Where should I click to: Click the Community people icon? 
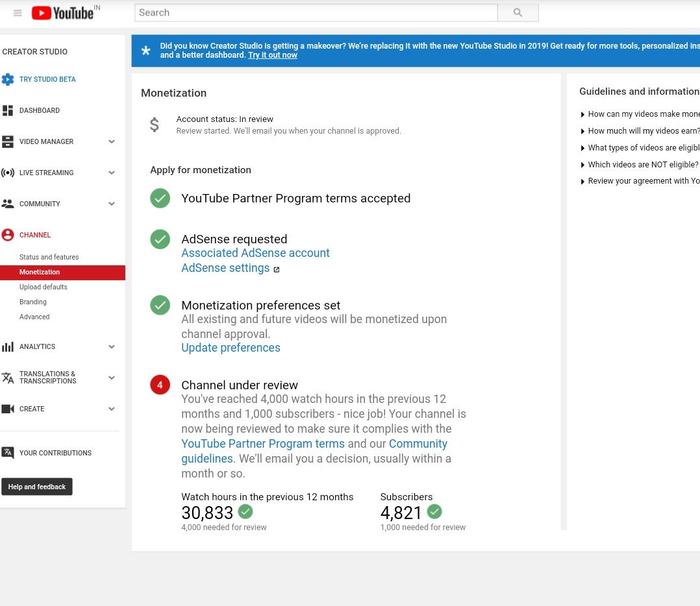point(8,204)
